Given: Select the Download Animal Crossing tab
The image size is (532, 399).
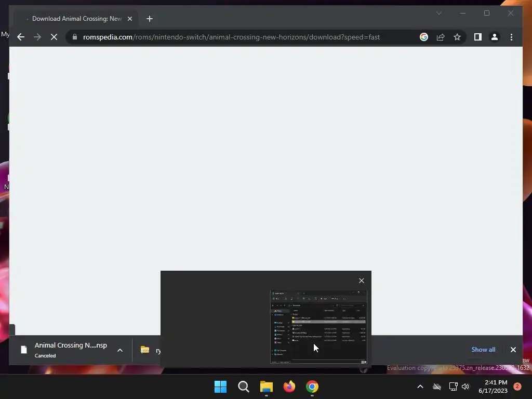Looking at the screenshot, I should (77, 19).
